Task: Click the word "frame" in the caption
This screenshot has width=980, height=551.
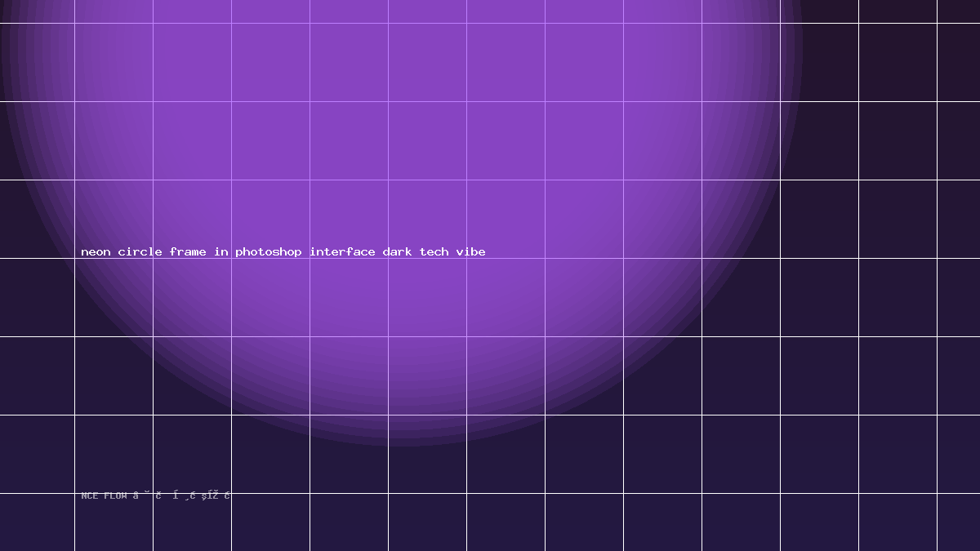Action: coord(188,252)
